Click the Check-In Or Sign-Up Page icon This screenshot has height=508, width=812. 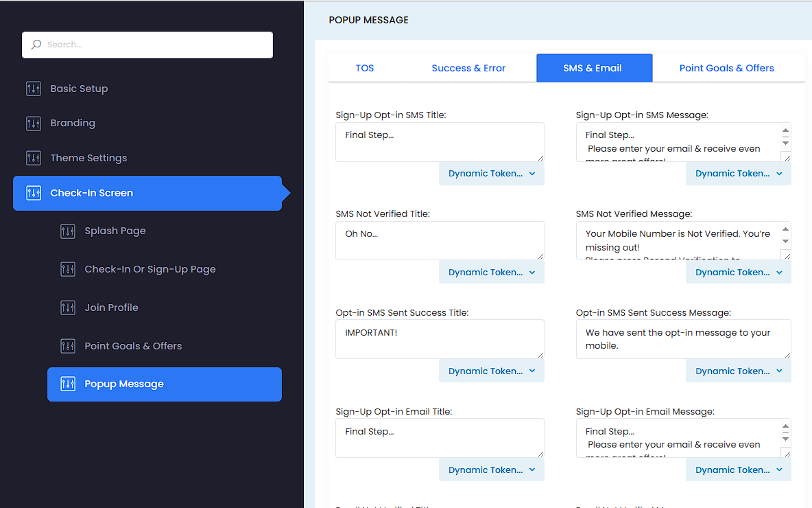pos(68,270)
